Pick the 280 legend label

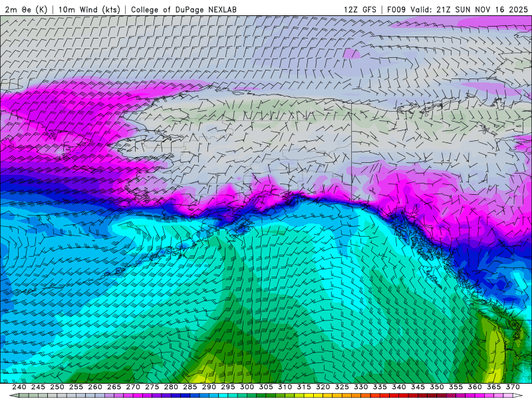pyautogui.click(x=171, y=387)
